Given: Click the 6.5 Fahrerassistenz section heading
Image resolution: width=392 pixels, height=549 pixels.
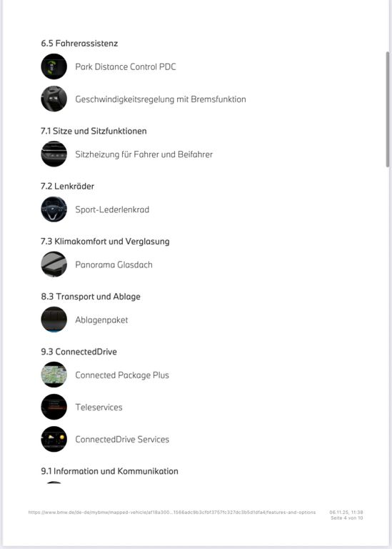Looking at the screenshot, I should click(x=79, y=44).
